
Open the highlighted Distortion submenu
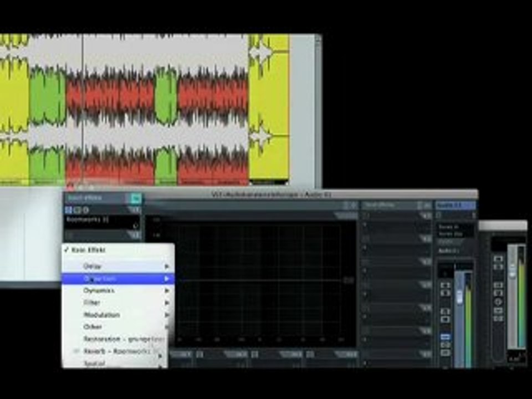click(117, 279)
